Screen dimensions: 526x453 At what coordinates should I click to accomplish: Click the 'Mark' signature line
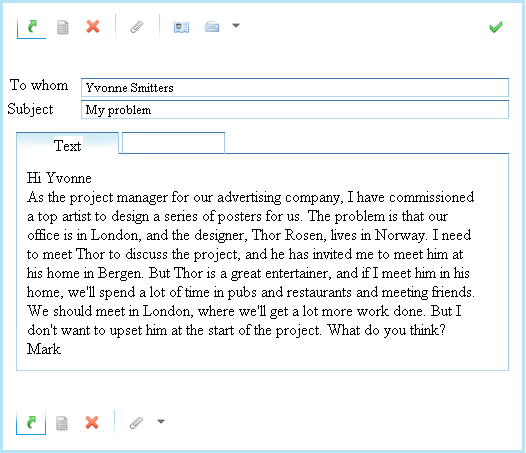[x=44, y=349]
